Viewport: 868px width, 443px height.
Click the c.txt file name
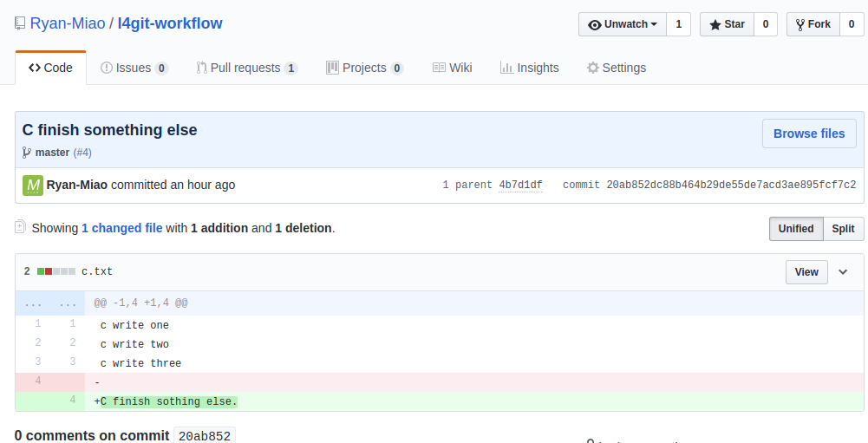(97, 271)
